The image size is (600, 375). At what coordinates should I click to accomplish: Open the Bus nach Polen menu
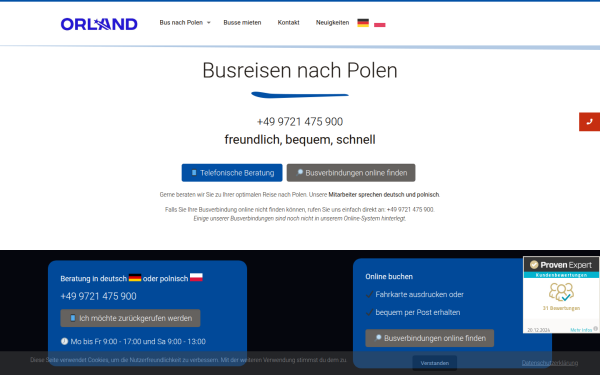[181, 23]
